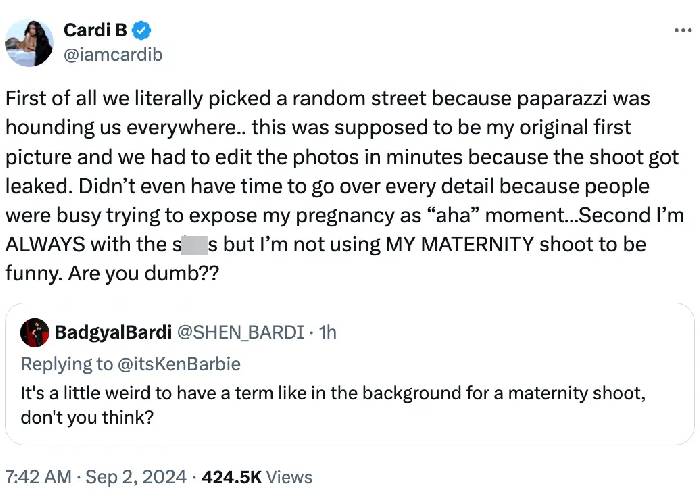Click the Views label
700x500 pixels.
pyautogui.click(x=289, y=477)
